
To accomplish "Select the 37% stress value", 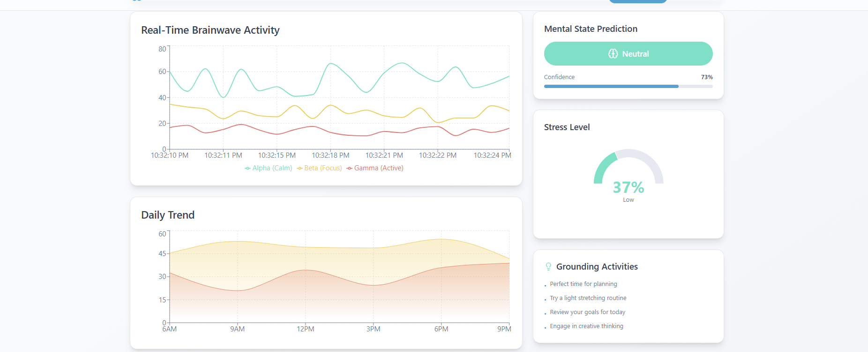I will pos(628,187).
